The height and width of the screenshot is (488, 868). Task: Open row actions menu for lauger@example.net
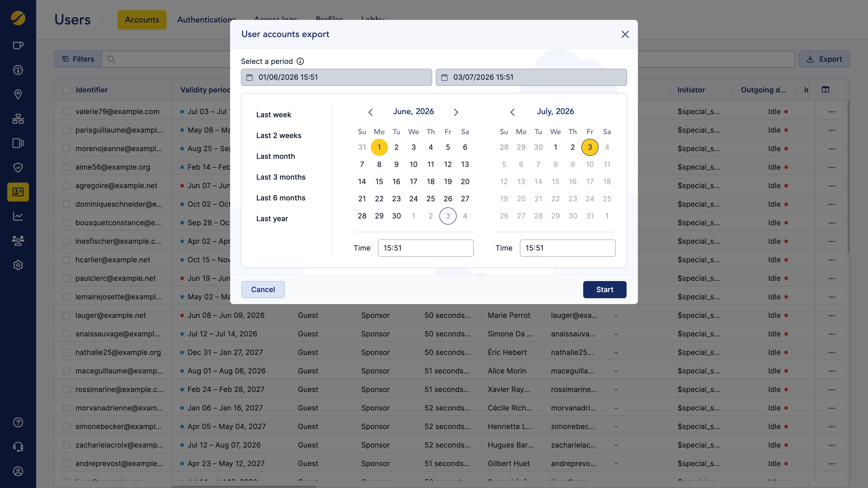pos(832,316)
